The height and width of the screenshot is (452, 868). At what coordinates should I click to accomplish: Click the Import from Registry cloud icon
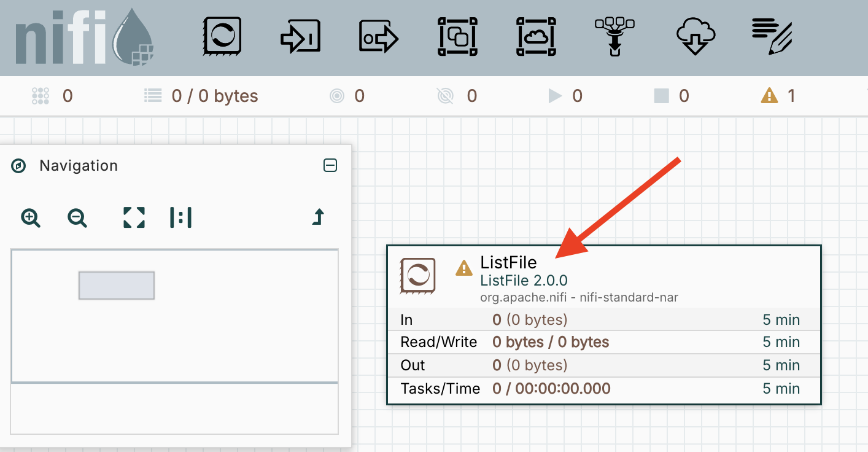click(695, 37)
